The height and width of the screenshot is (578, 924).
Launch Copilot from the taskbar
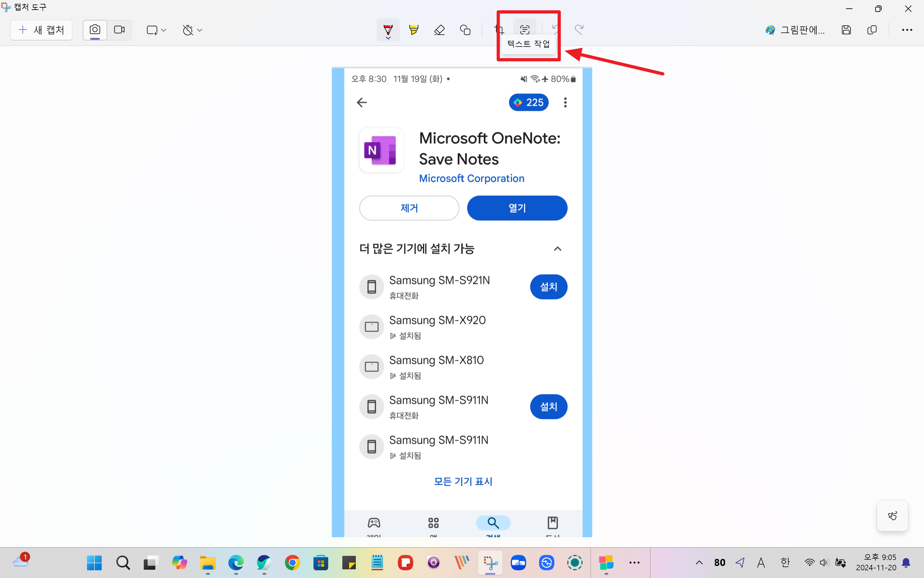point(179,563)
